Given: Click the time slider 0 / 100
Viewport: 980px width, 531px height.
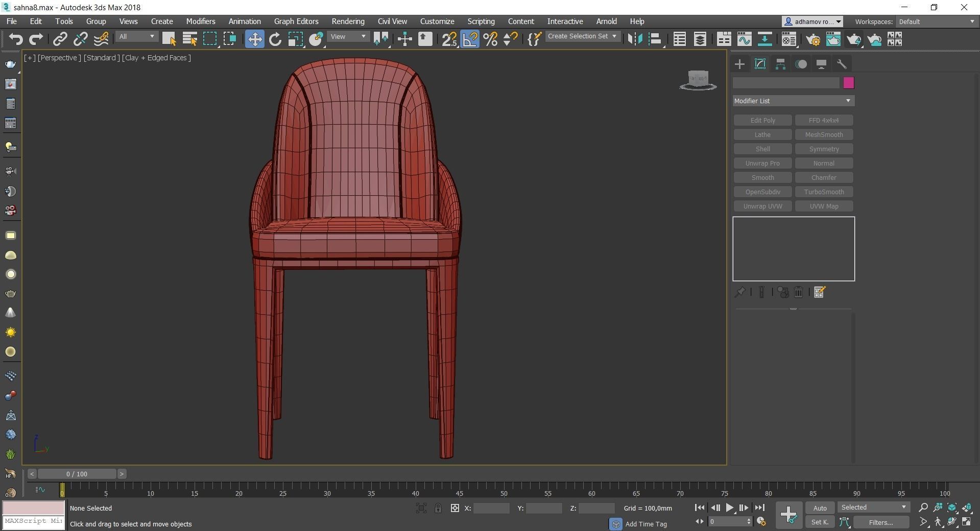Looking at the screenshot, I should pos(77,474).
